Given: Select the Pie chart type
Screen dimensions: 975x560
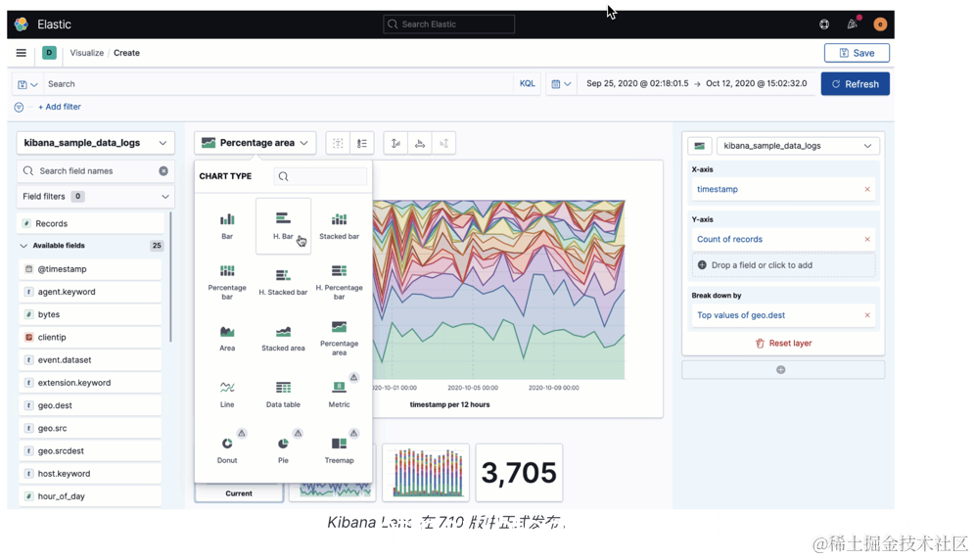Looking at the screenshot, I should point(283,450).
